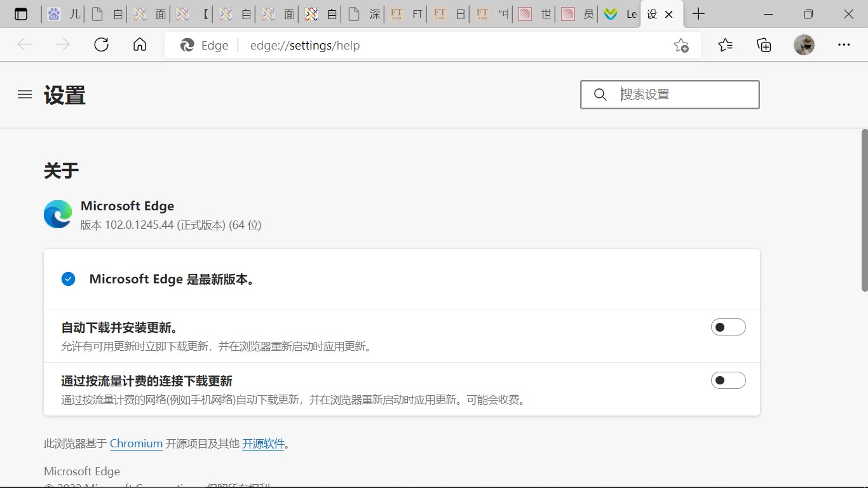Restore down the Edge window
The width and height of the screenshot is (868, 488).
808,14
